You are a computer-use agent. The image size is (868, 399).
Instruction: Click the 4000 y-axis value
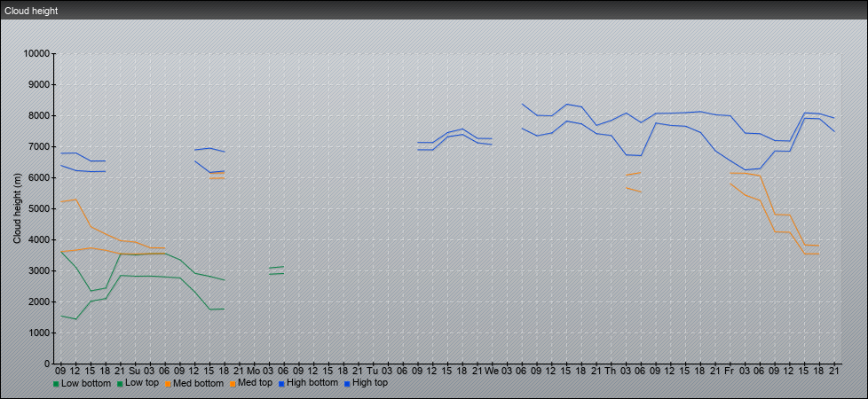tap(39, 239)
